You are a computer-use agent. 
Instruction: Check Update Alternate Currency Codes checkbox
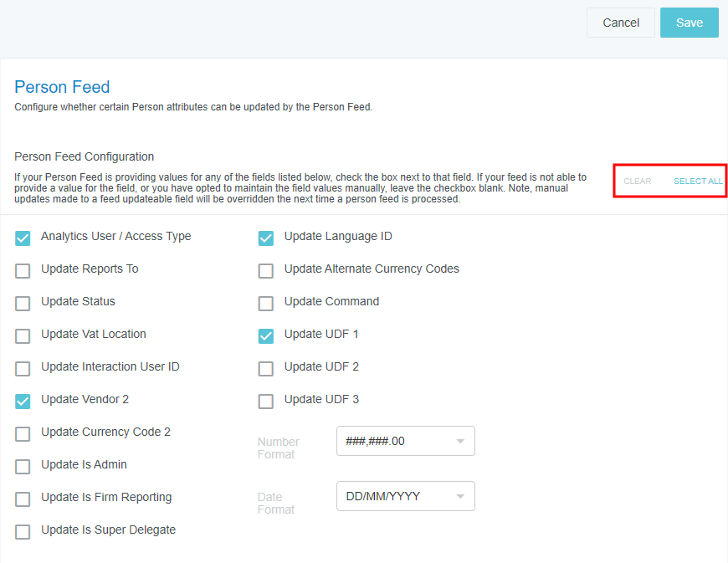click(266, 271)
